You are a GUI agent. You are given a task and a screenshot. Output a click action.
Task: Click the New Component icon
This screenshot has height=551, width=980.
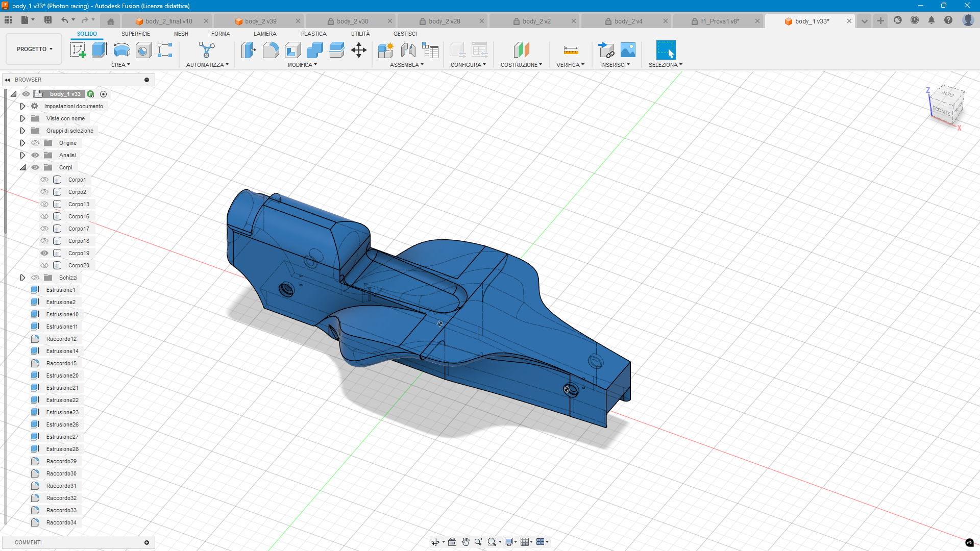click(386, 50)
